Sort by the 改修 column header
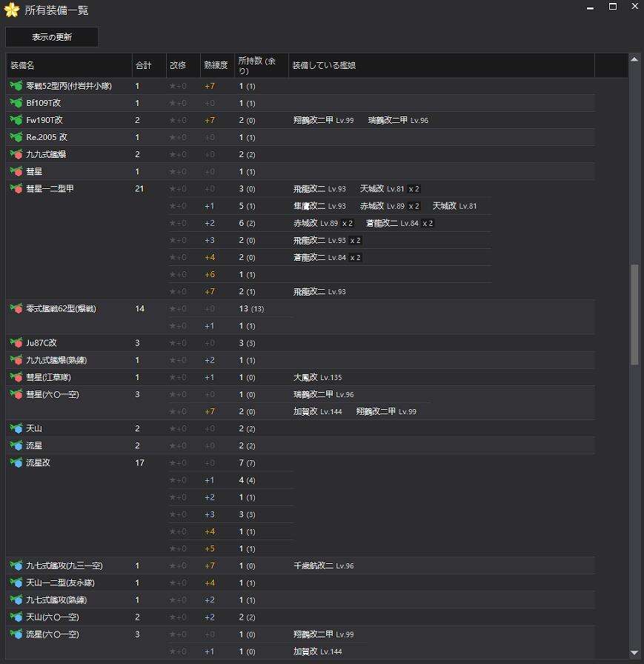644x664 pixels. coord(183,65)
